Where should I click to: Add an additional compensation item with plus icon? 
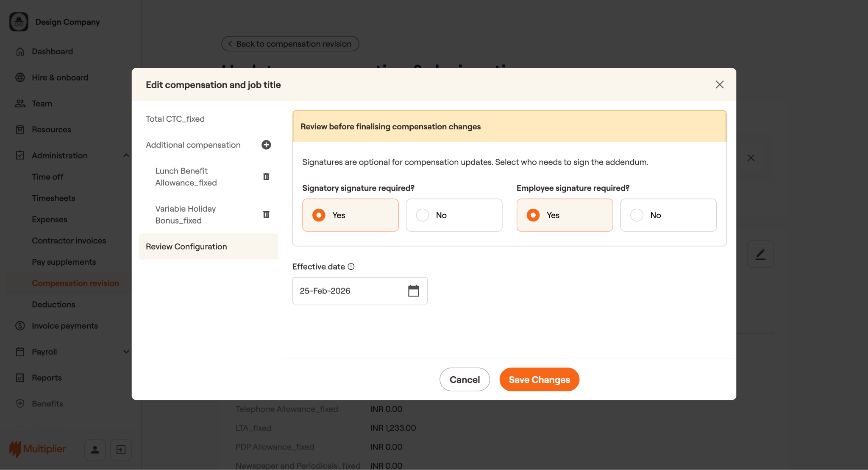(266, 145)
